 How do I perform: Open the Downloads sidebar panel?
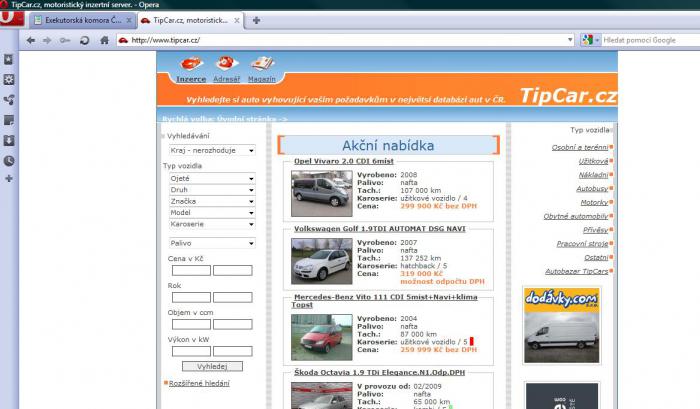coord(9,140)
